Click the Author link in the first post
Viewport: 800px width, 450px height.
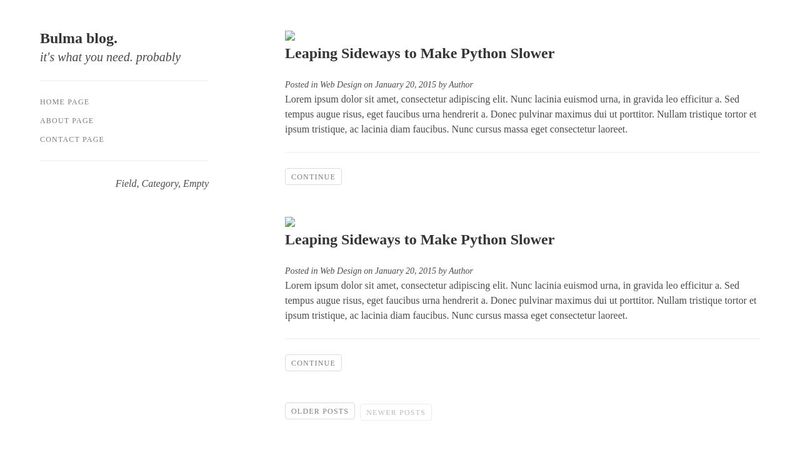461,85
